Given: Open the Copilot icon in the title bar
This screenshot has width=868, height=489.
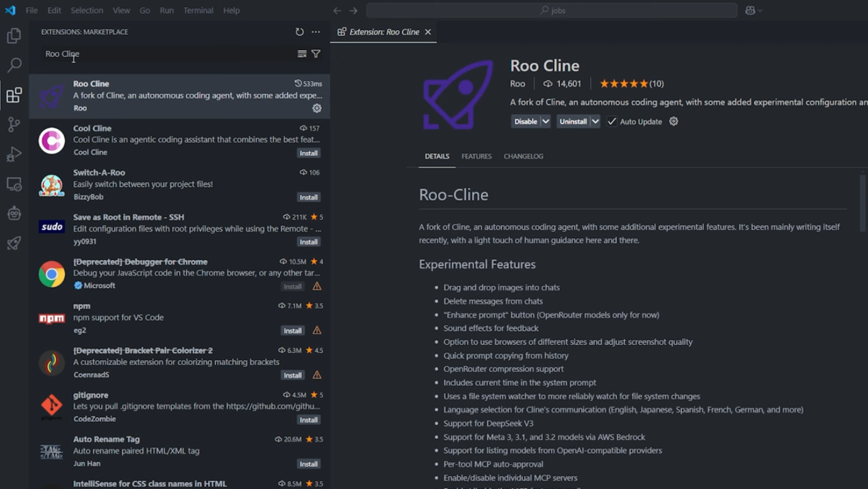Looking at the screenshot, I should pyautogui.click(x=750, y=11).
